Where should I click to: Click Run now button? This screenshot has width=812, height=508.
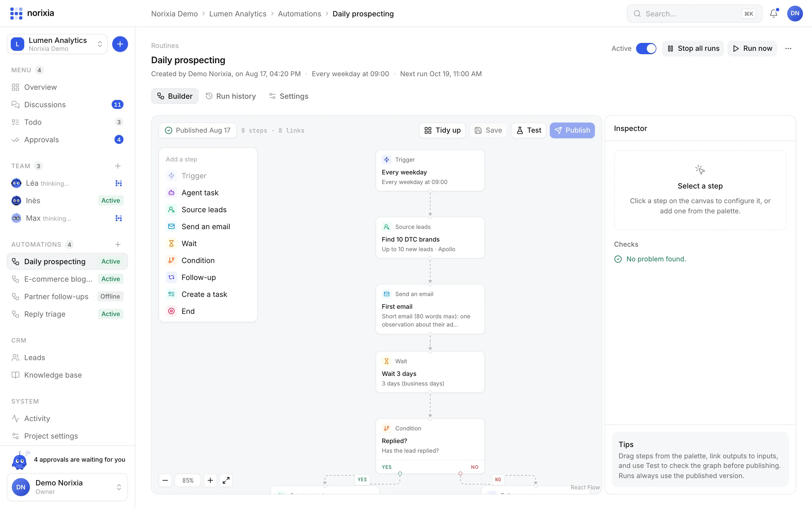click(x=752, y=48)
